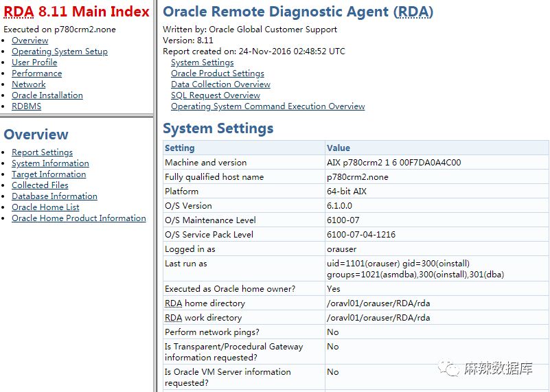Open the Oracle Home List link
The image size is (550, 392).
[45, 207]
